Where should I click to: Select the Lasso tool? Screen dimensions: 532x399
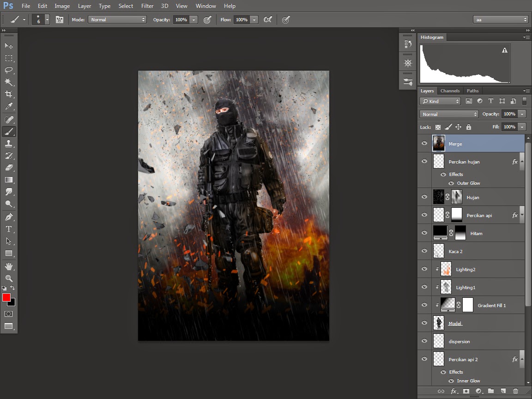[9, 70]
